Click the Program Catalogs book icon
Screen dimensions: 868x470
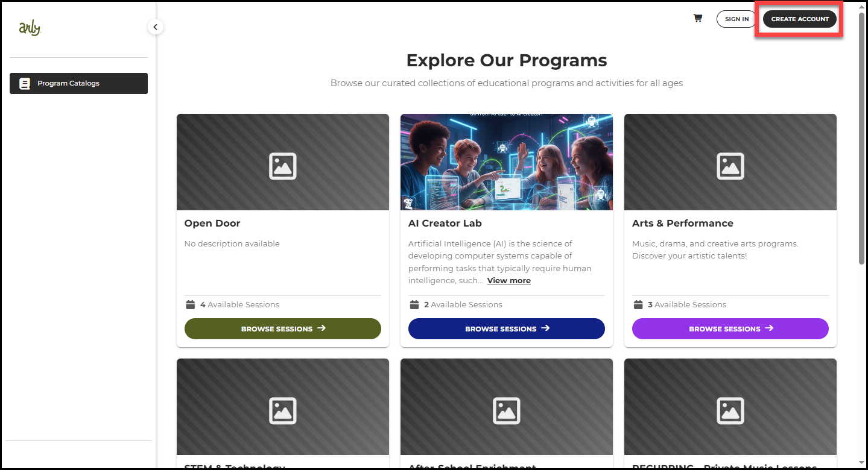click(25, 84)
